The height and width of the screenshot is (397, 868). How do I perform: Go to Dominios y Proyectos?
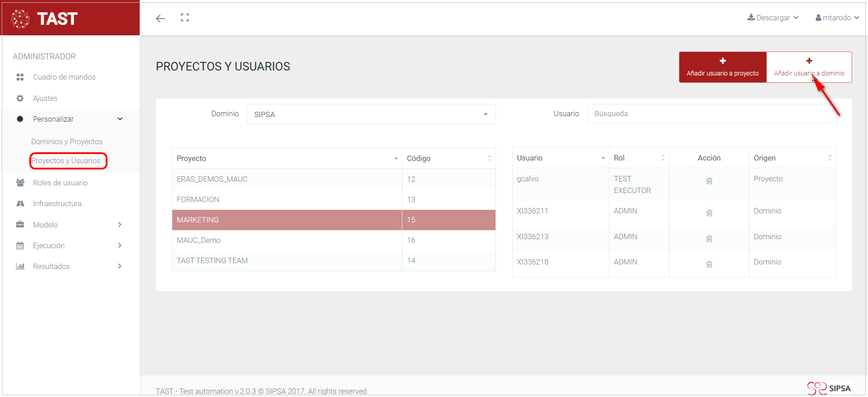point(67,142)
